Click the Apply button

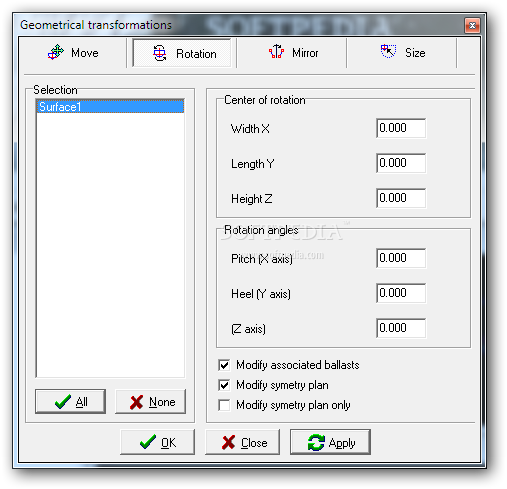tap(330, 442)
